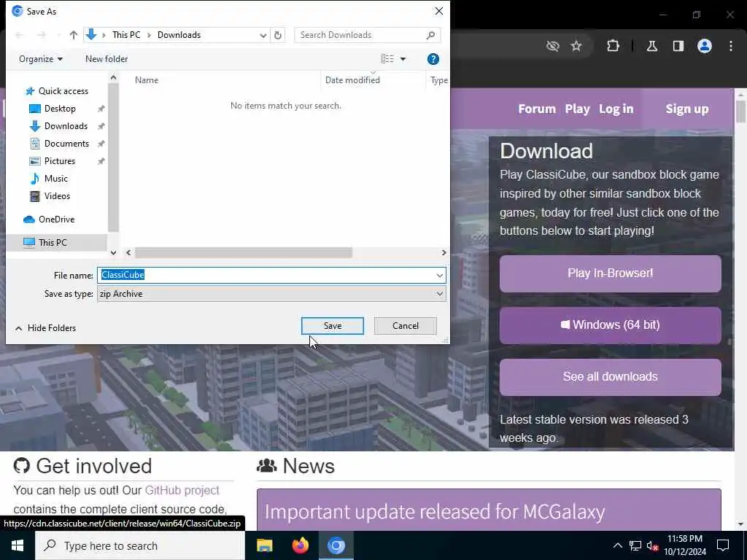Open the Windows Start menu
The width and height of the screenshot is (747, 560).
18,545
